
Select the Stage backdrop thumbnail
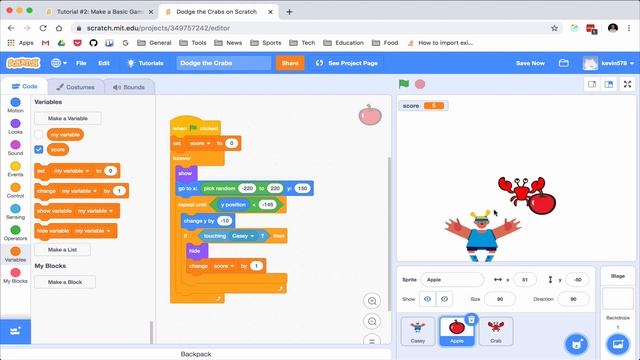618,298
